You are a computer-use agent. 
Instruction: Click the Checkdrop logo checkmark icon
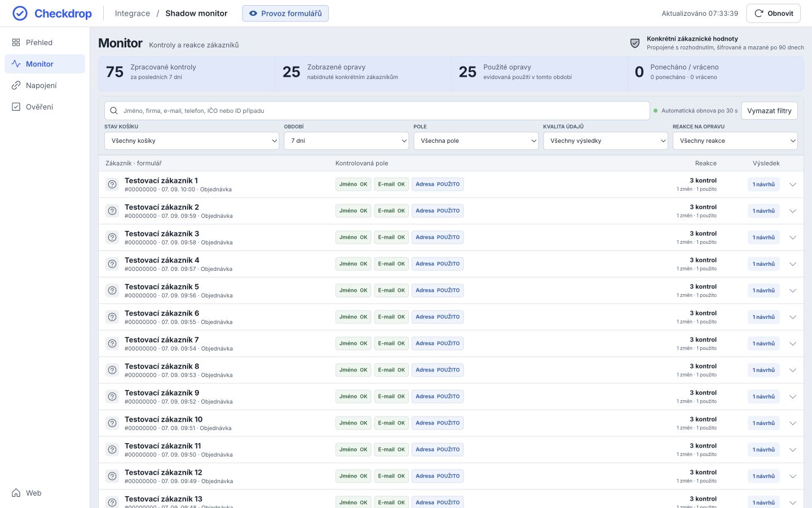[x=20, y=14]
